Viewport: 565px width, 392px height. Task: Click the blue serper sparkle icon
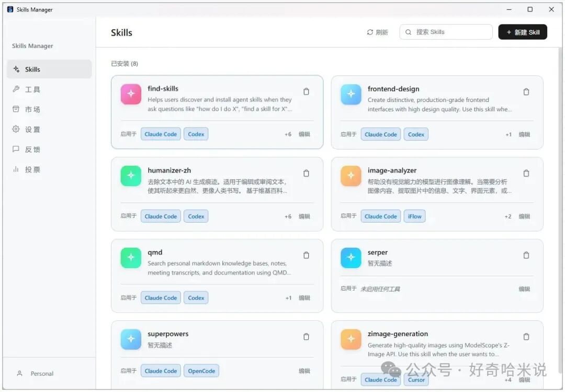[x=351, y=257]
